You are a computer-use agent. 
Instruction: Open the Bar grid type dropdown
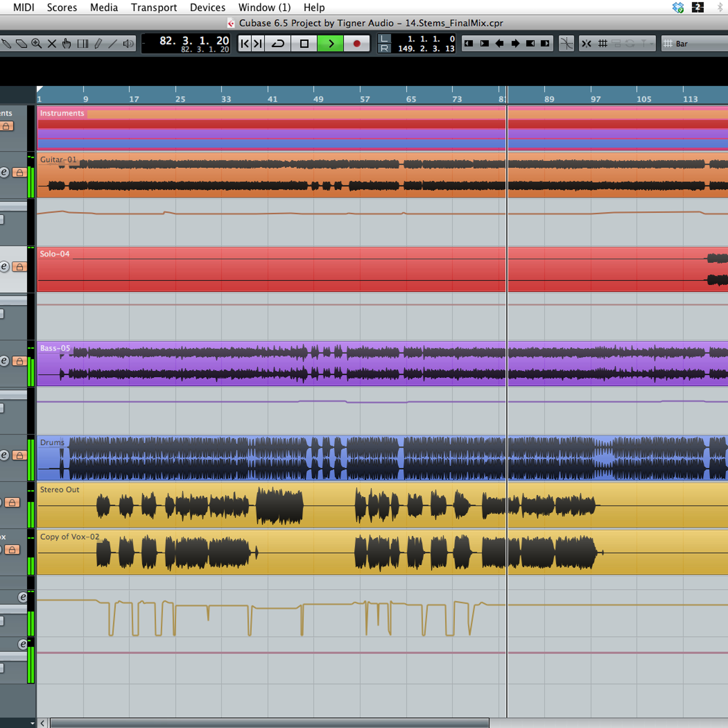(695, 44)
